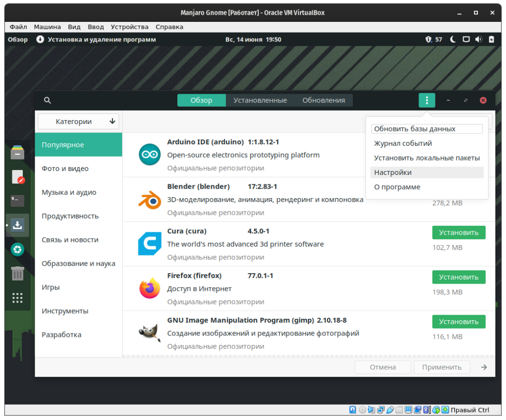Switch to the Установленные tab
The image size is (506, 420).
click(260, 100)
